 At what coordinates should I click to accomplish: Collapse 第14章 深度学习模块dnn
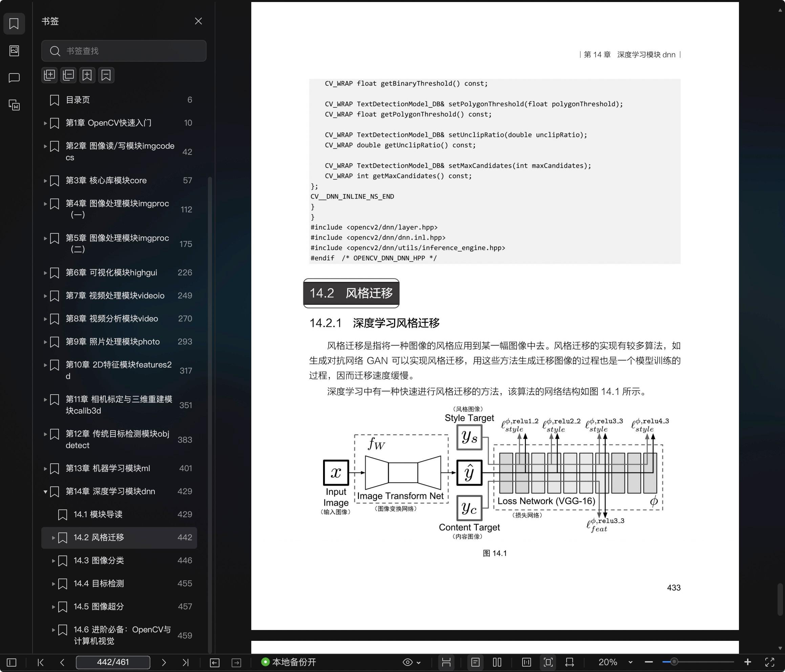[x=45, y=491]
